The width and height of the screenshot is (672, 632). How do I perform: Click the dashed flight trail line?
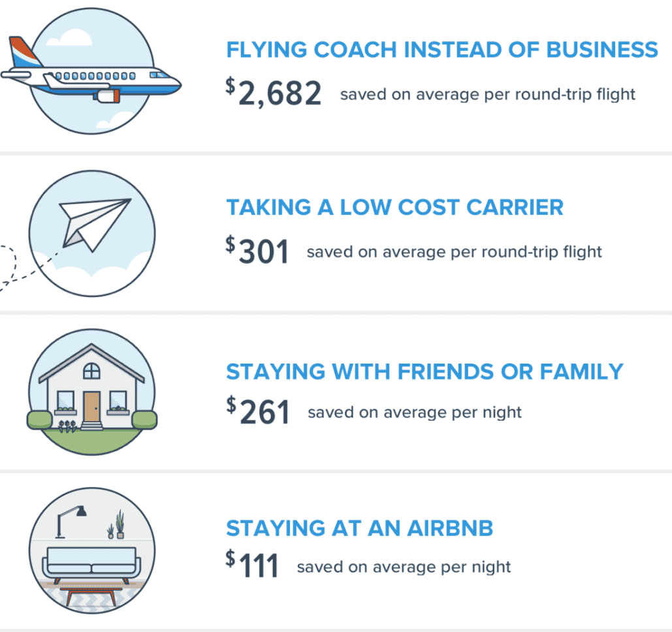click(18, 269)
